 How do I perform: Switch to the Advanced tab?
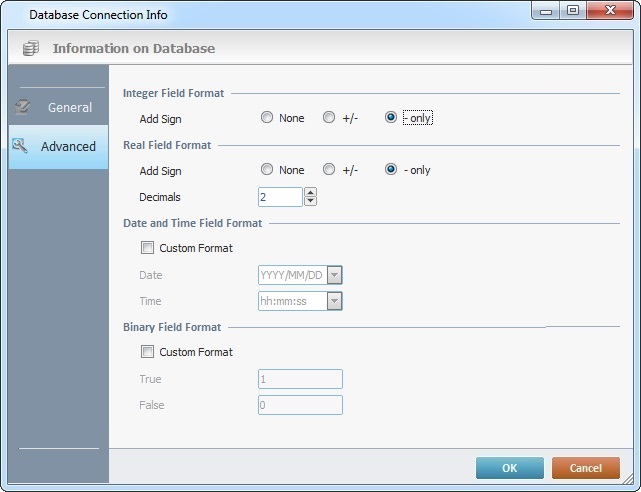click(x=68, y=146)
